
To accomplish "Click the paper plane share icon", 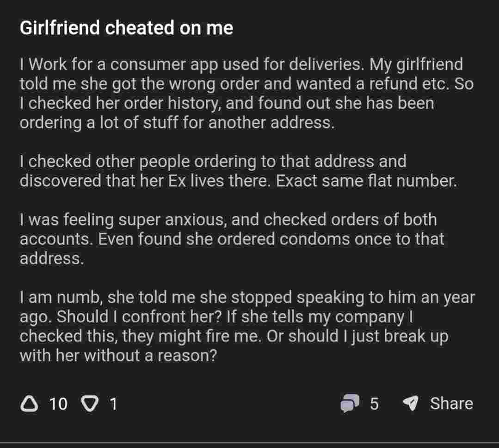I will [x=410, y=404].
